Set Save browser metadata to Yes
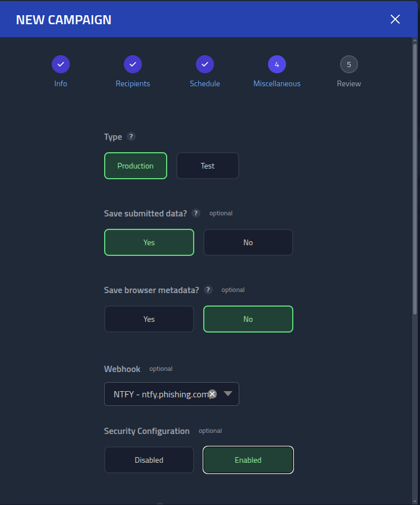Viewport: 420px width, 505px height. [x=149, y=318]
